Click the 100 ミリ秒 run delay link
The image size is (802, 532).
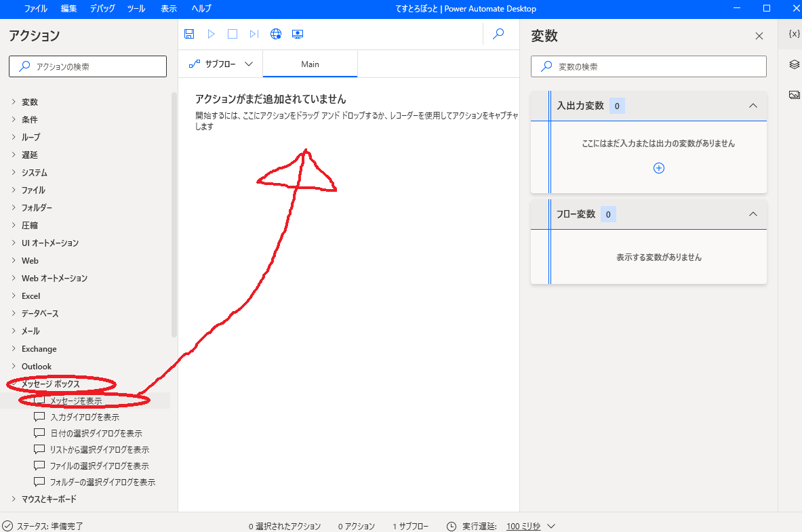pyautogui.click(x=523, y=527)
